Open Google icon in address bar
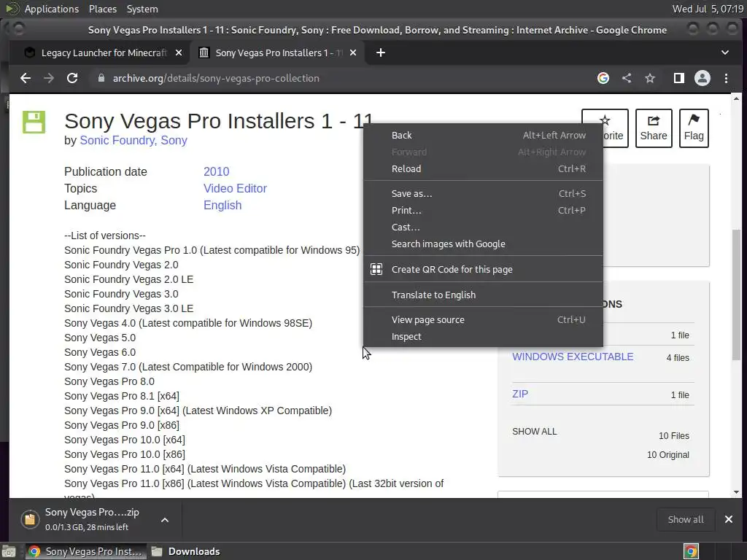This screenshot has width=747, height=560. (x=603, y=78)
